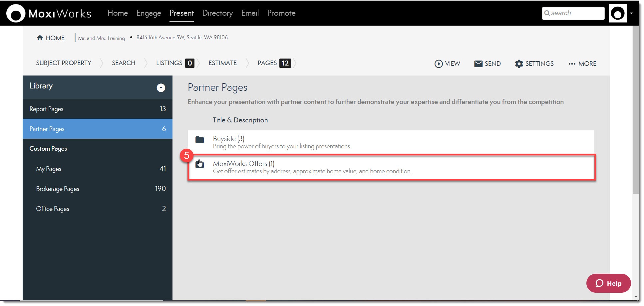Click the MoxiWorks logo icon
The width and height of the screenshot is (644, 306).
[x=16, y=14]
